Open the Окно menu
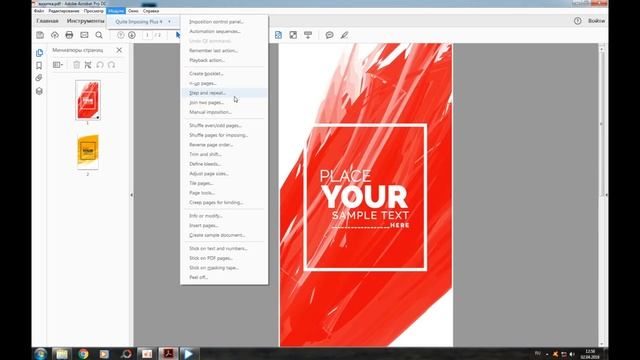Viewport: 640px width, 360px height. 133,11
